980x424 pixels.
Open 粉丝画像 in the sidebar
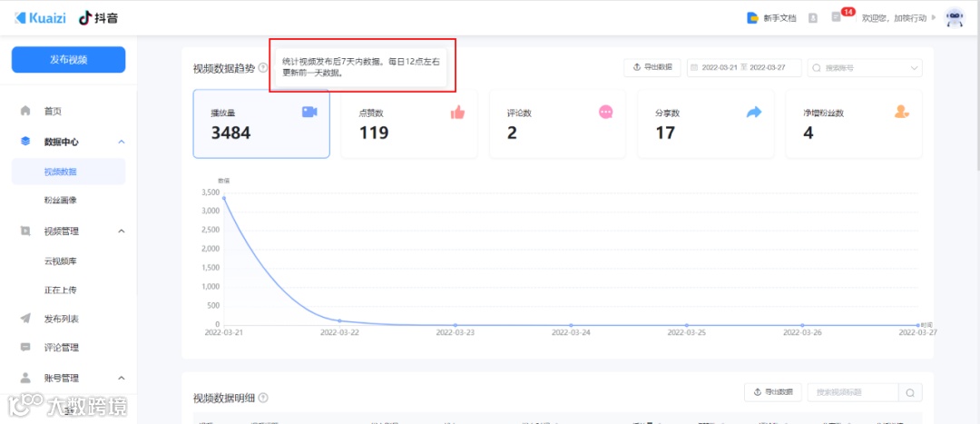click(x=61, y=201)
